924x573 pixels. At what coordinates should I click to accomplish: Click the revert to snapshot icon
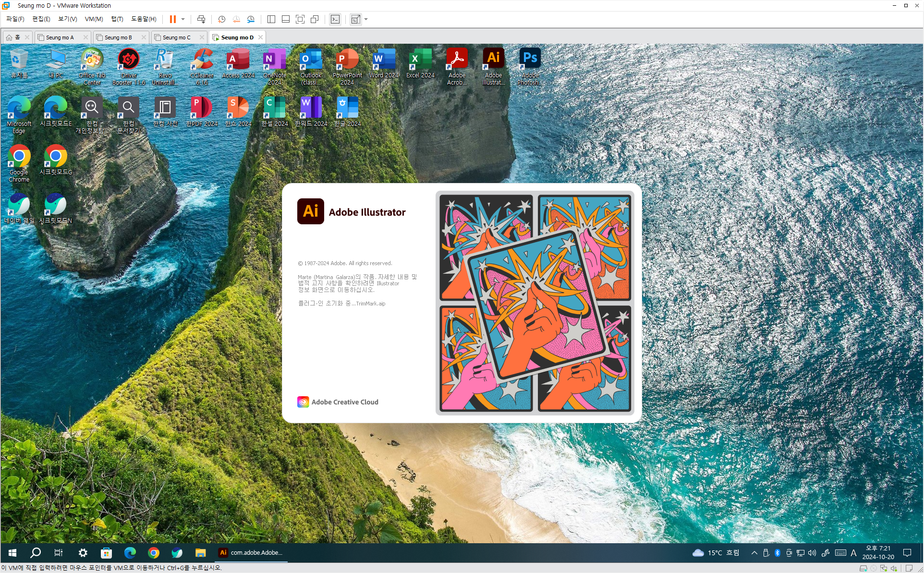(x=236, y=19)
